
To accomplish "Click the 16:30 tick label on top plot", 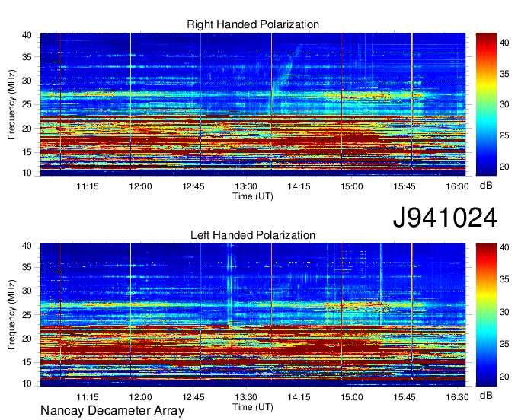I will pyautogui.click(x=457, y=186).
